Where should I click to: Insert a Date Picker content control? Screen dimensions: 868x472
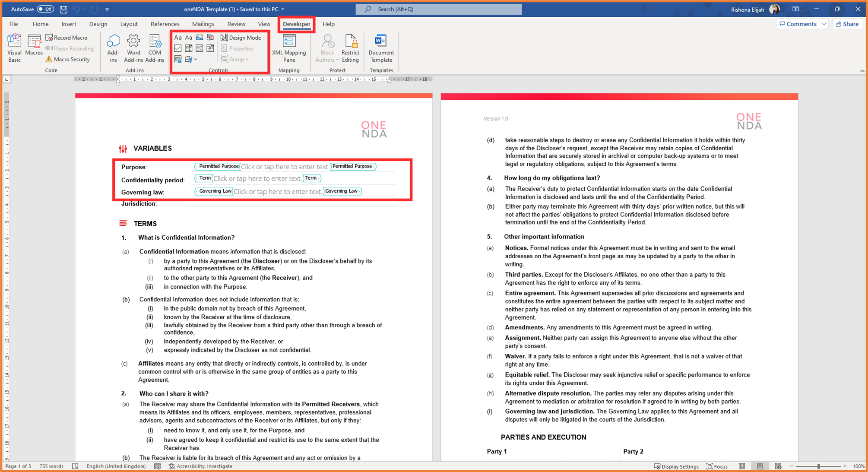tap(210, 48)
